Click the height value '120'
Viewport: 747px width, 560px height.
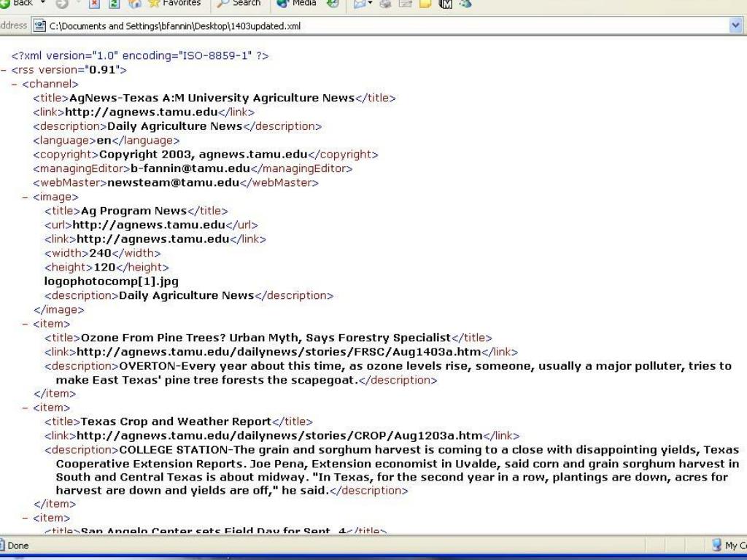tap(105, 267)
